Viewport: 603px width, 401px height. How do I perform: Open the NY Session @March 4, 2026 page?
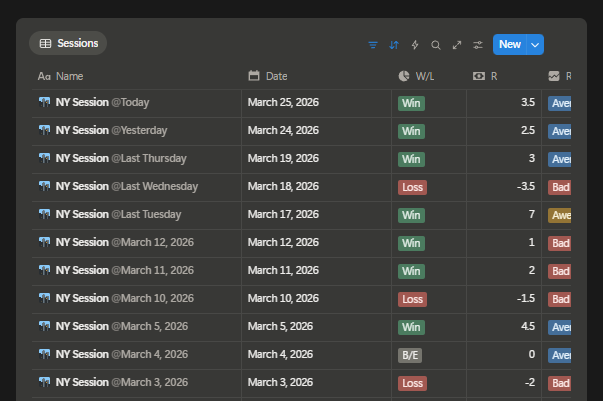point(122,354)
